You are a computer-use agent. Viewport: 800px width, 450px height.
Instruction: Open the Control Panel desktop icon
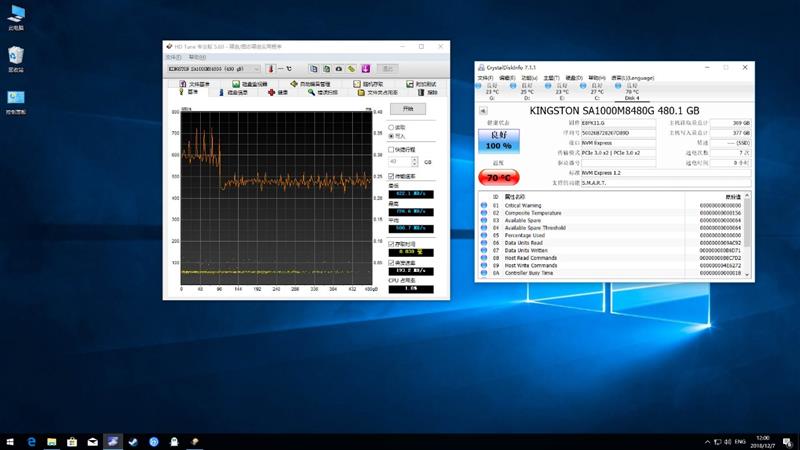pos(16,102)
